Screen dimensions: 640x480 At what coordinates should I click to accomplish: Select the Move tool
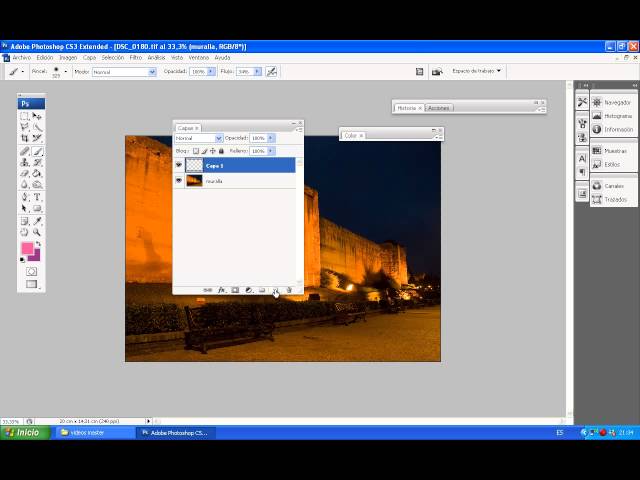(37, 116)
